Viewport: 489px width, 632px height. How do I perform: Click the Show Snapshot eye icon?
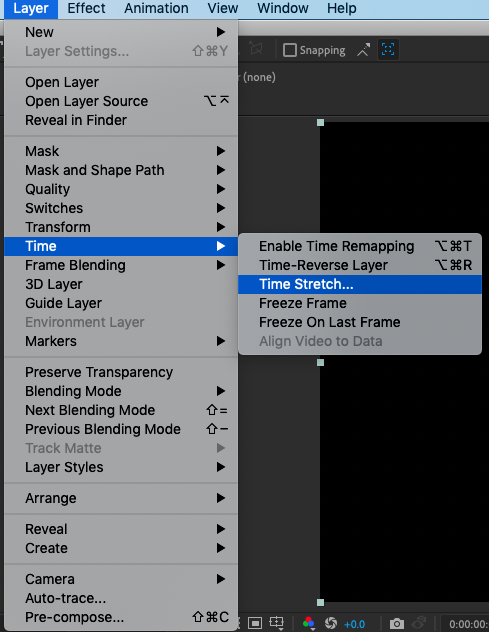click(420, 623)
